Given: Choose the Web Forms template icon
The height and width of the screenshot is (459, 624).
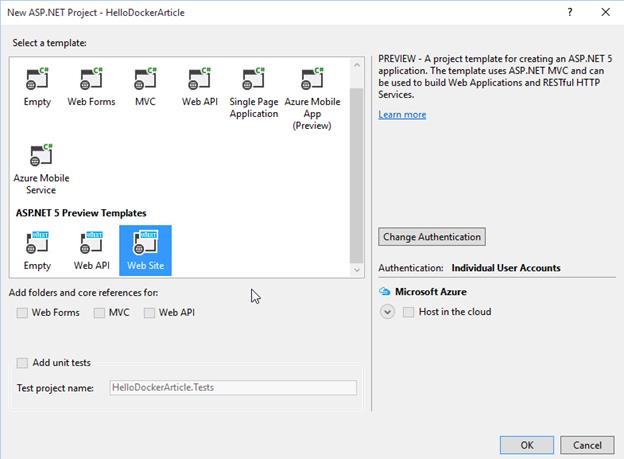Looking at the screenshot, I should coord(91,78).
